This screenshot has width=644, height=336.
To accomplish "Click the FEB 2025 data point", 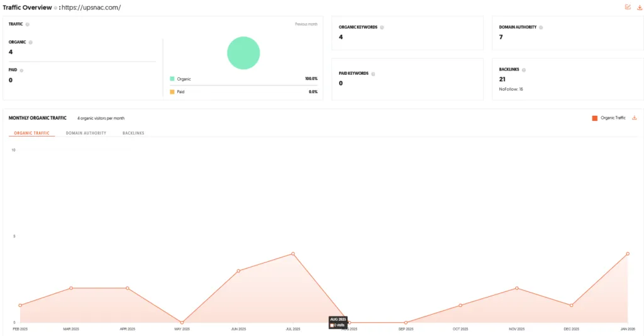I will (x=20, y=305).
